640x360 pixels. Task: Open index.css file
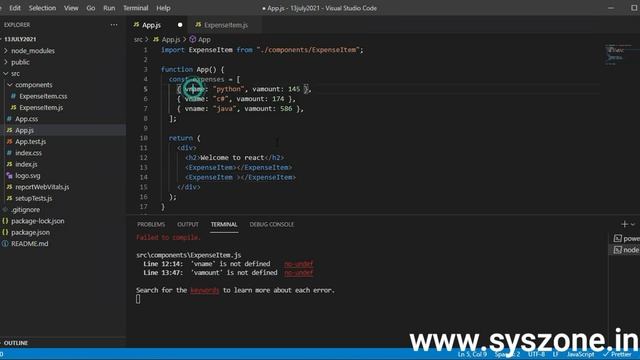point(29,153)
